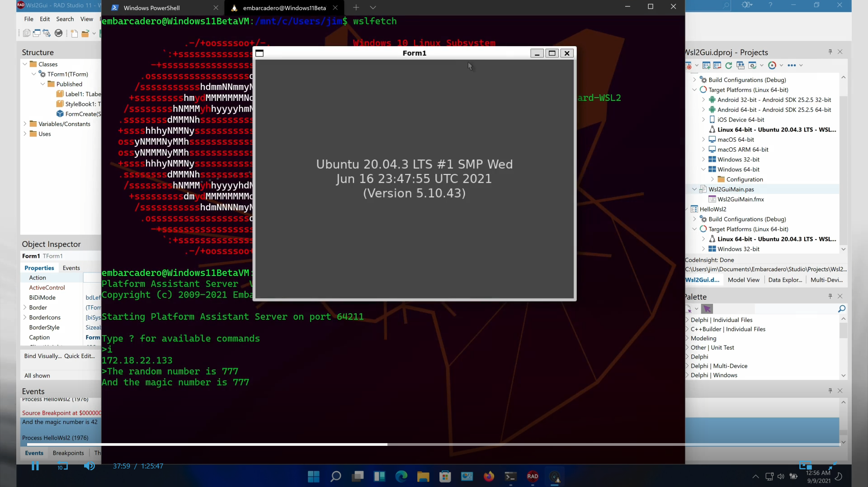Click the View Form window icon in toolbar
Viewport: 868px width, 487px height.
point(37,33)
